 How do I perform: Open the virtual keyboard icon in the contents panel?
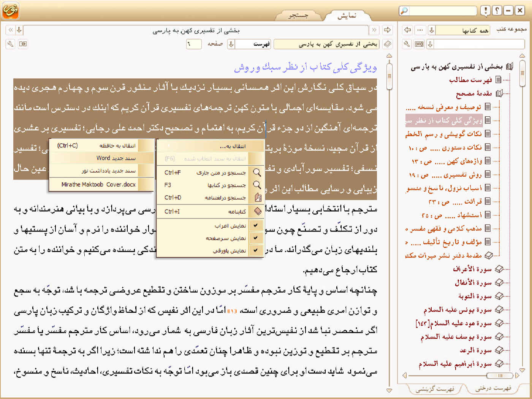point(419,44)
